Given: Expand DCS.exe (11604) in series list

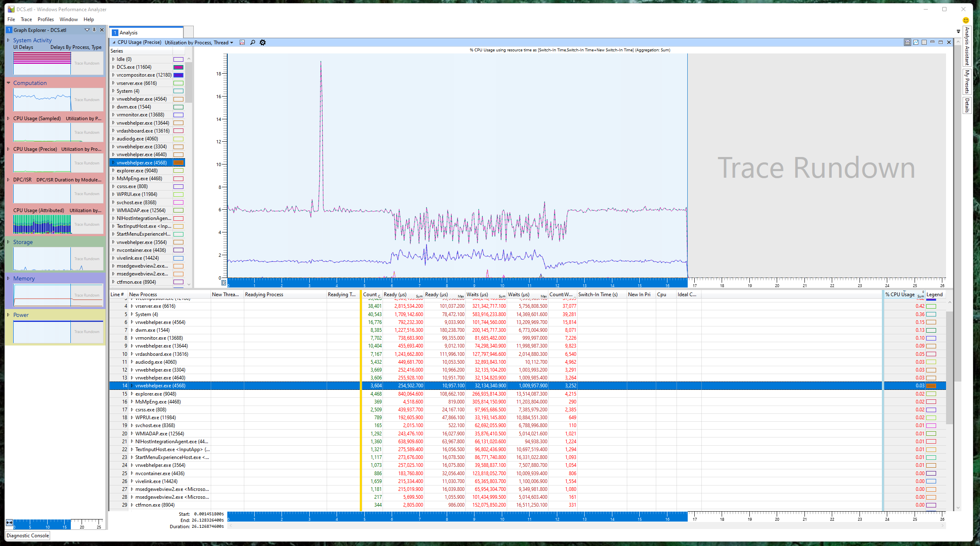Looking at the screenshot, I should click(x=113, y=67).
